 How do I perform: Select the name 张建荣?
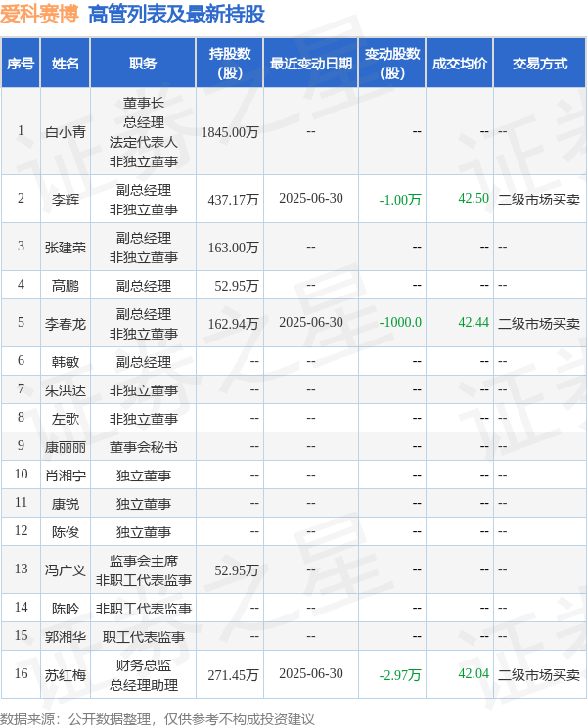(66, 248)
